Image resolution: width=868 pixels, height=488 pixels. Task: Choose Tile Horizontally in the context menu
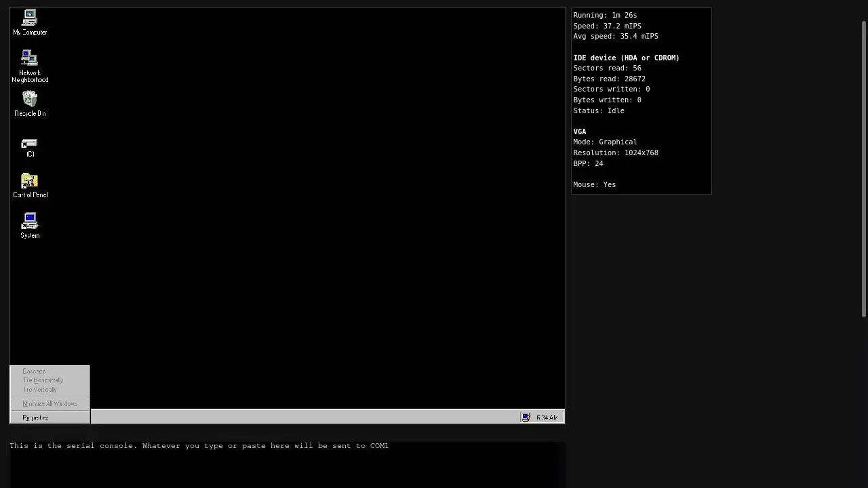coord(50,380)
